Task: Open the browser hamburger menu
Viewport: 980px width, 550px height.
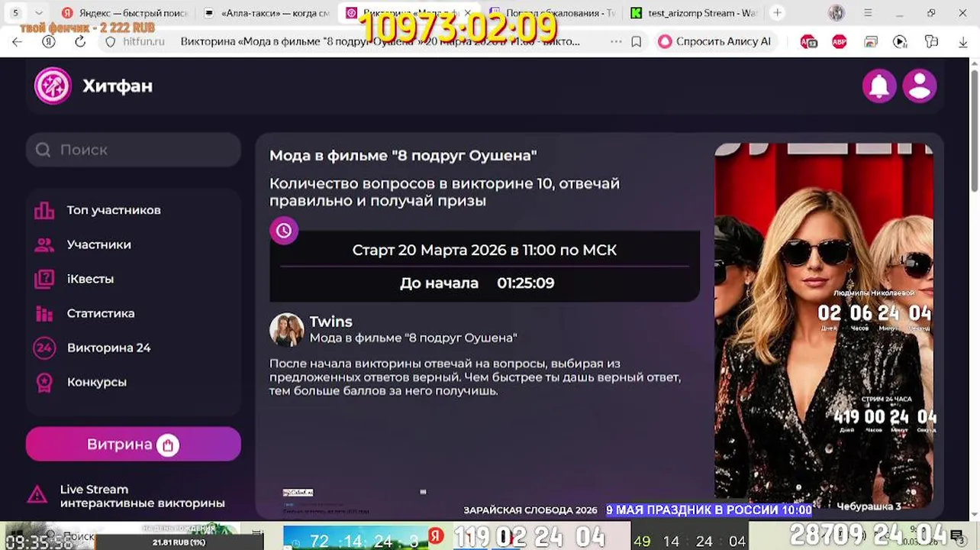Action: tap(868, 13)
